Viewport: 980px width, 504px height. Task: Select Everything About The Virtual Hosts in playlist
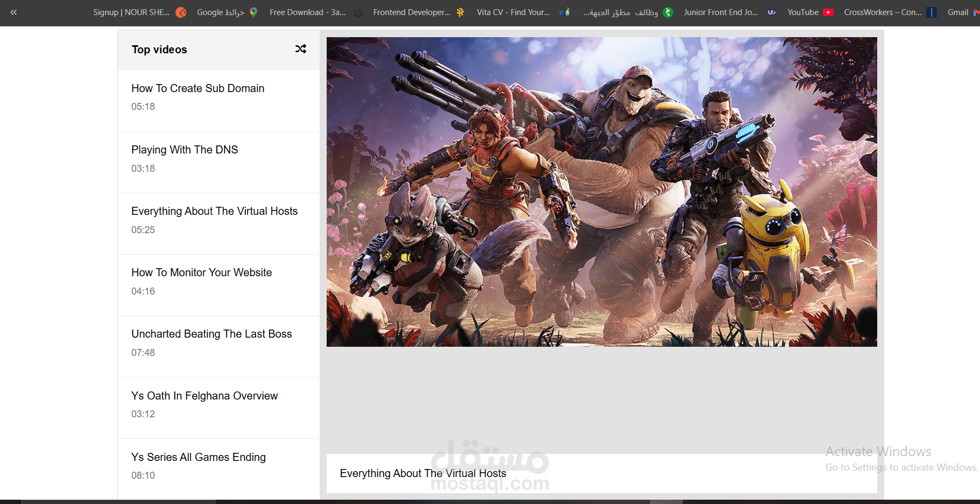point(218,223)
